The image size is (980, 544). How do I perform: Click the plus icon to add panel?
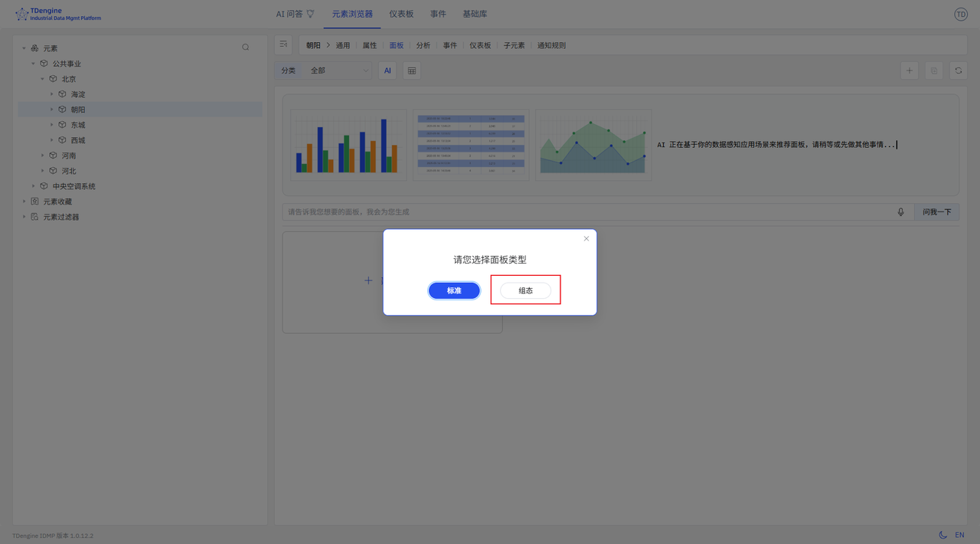[910, 70]
